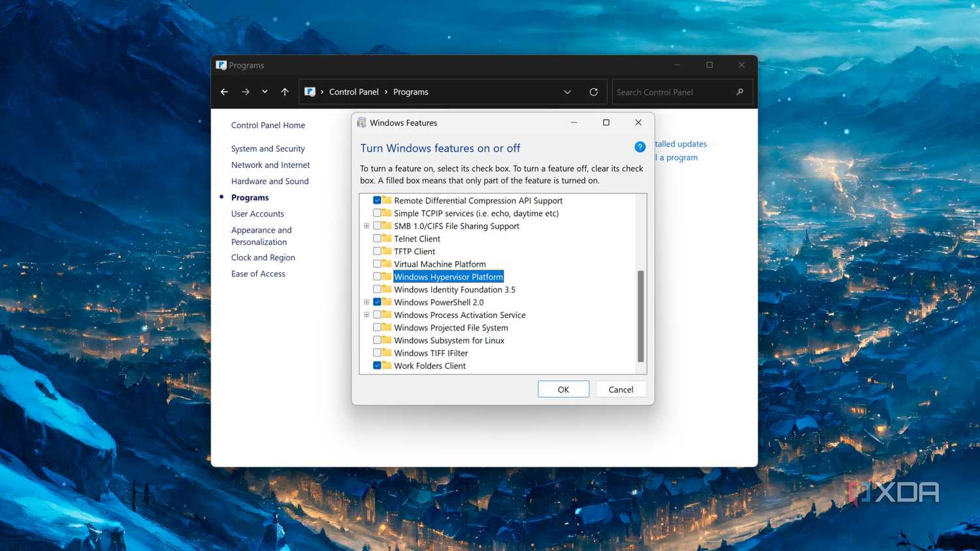
Task: Click Cancel in Windows Features
Action: pyautogui.click(x=621, y=389)
